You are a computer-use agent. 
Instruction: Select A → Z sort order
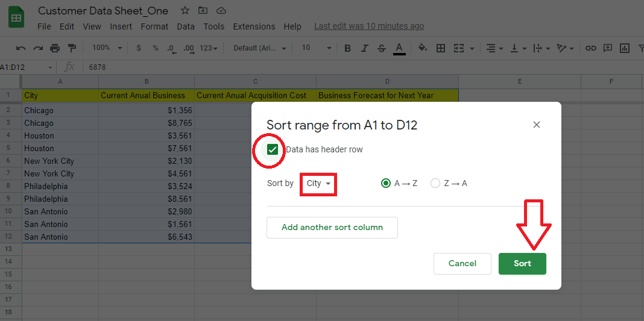coord(387,183)
